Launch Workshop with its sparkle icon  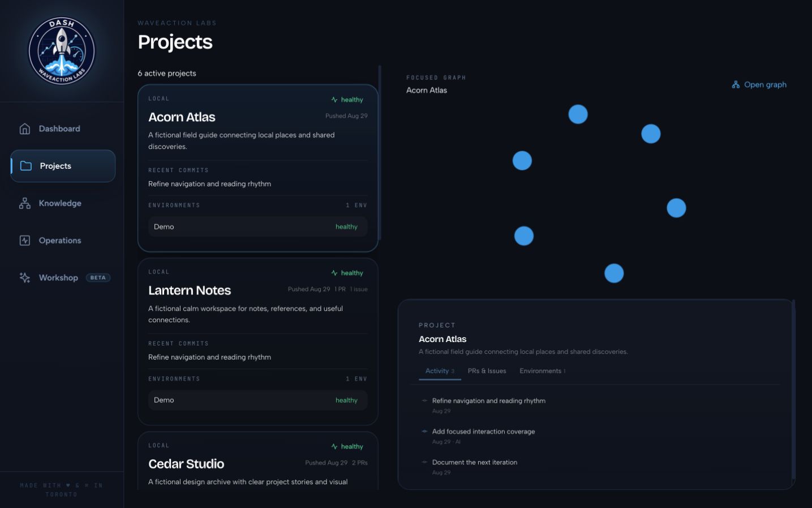tap(25, 278)
